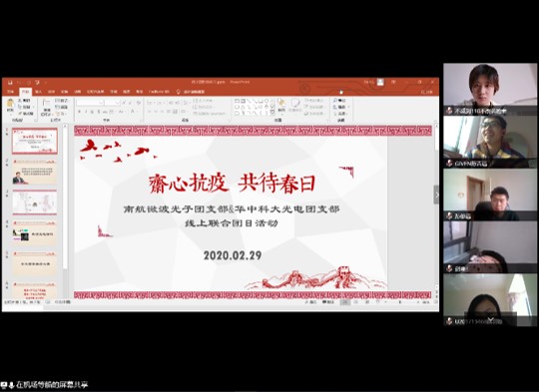Expand the side panel arrow at the slide's right edge
The height and width of the screenshot is (392, 539).
(x=436, y=195)
